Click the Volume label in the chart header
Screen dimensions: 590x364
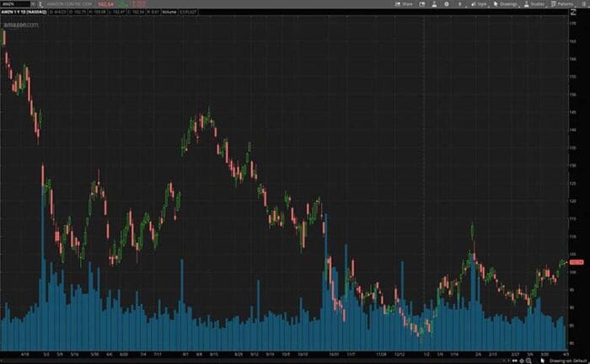point(169,12)
